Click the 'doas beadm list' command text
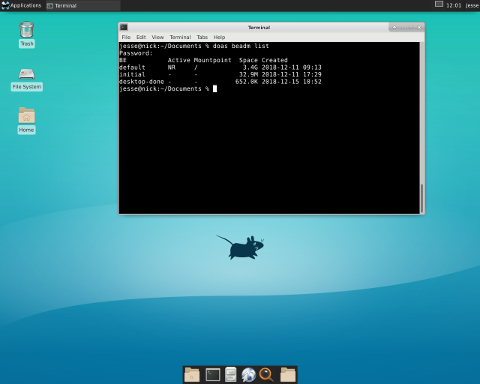Screen dimensions: 480x384 [x=241, y=46]
